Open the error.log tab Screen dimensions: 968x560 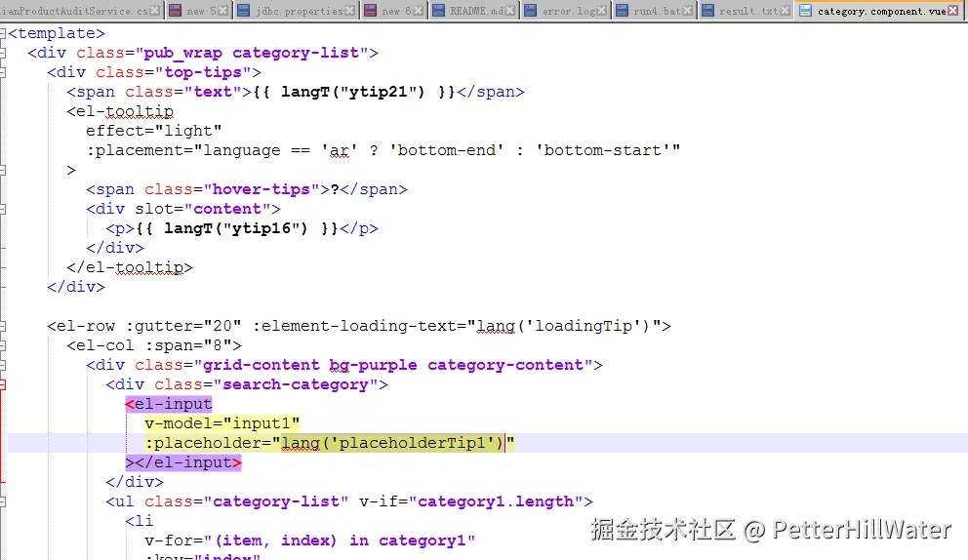tap(566, 11)
